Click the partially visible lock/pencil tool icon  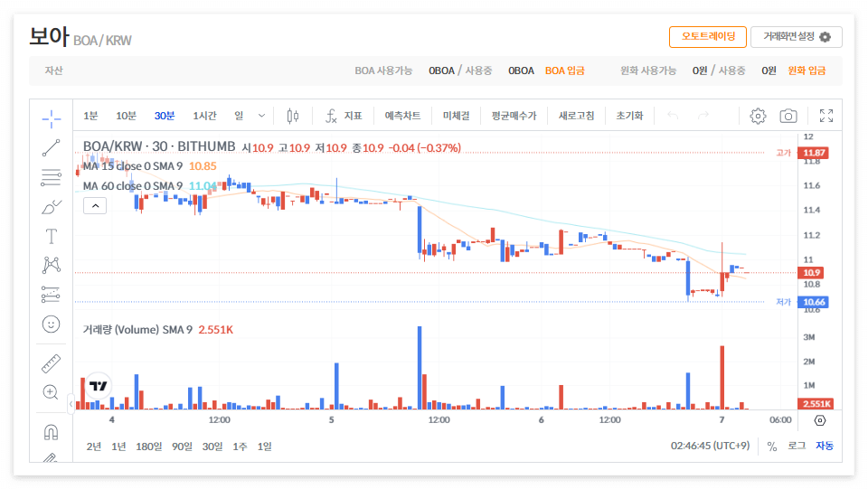(x=51, y=457)
